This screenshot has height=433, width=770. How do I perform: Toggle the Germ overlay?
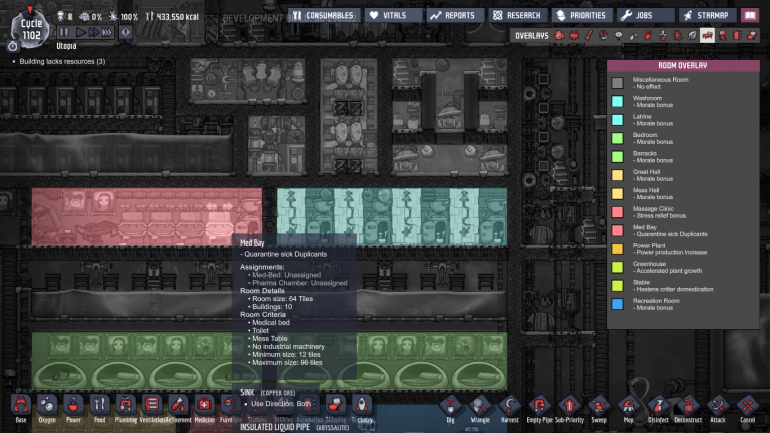(678, 35)
